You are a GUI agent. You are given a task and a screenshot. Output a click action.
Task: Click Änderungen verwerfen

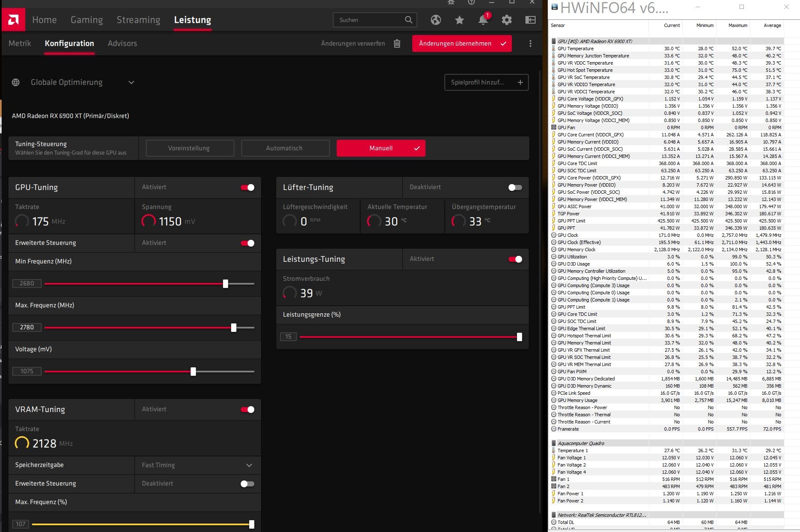coord(353,43)
